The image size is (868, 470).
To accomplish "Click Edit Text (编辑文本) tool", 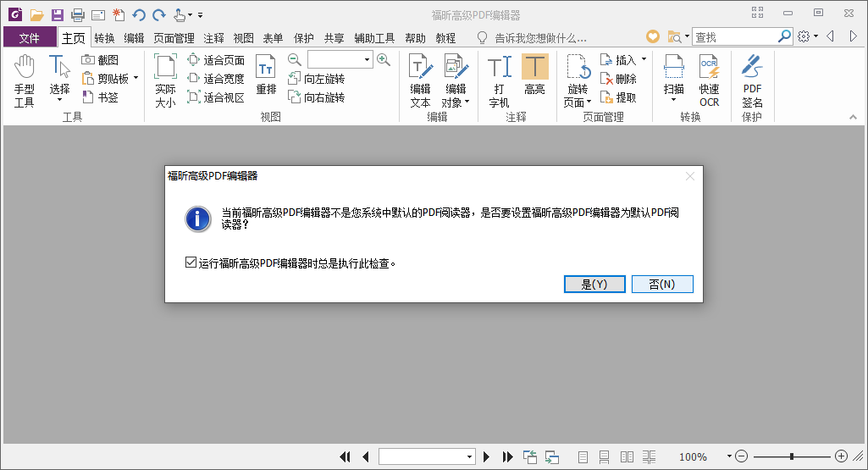I will coord(421,81).
